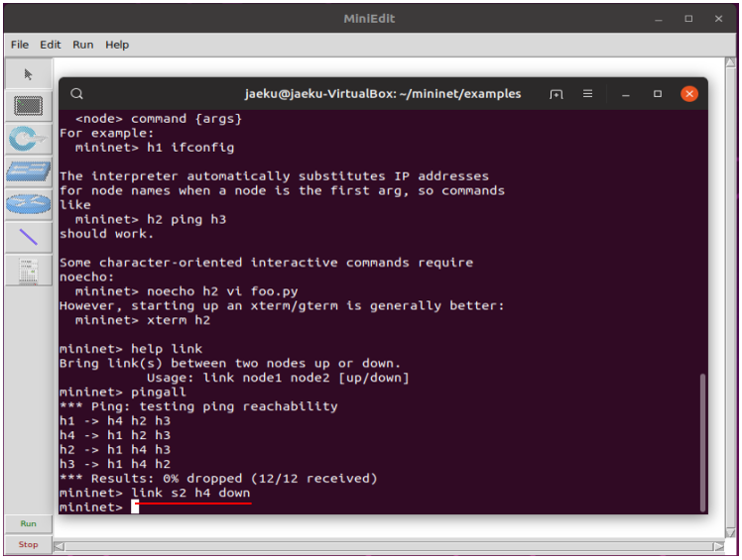Open the Run menu
This screenshot has width=742, height=560.
(82, 45)
